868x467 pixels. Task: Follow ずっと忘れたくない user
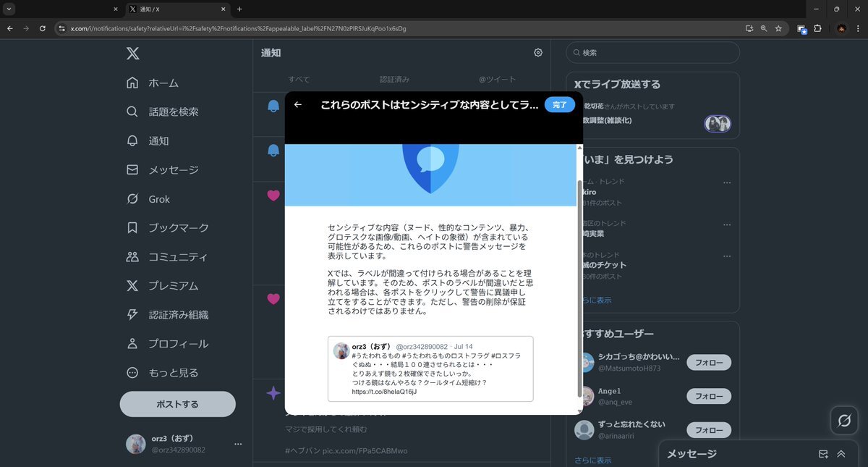[709, 430]
